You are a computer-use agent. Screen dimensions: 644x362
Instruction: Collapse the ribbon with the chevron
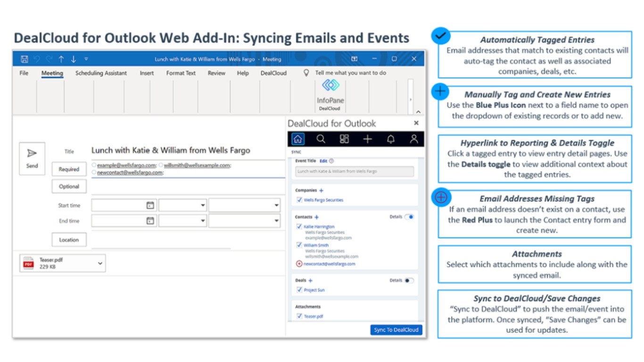pyautogui.click(x=418, y=112)
